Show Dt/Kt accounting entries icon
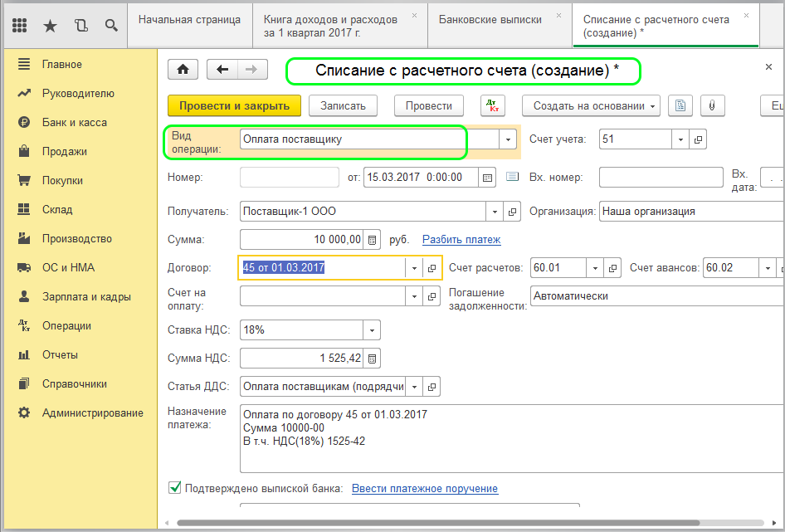785x532 pixels. tap(492, 105)
